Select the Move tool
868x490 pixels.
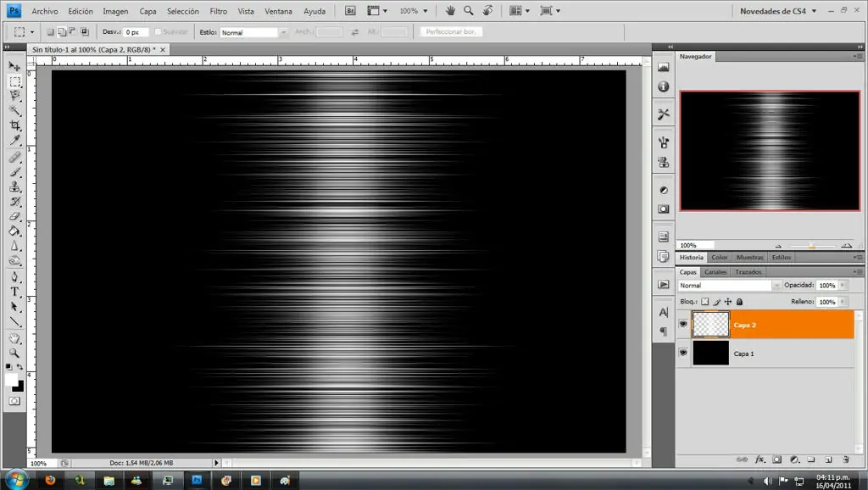(x=14, y=66)
